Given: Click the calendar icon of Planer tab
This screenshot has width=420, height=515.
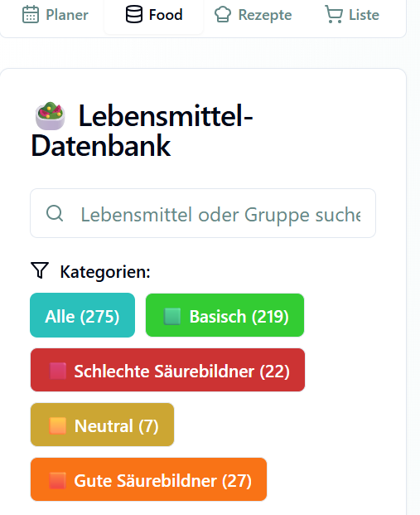Looking at the screenshot, I should pyautogui.click(x=31, y=15).
